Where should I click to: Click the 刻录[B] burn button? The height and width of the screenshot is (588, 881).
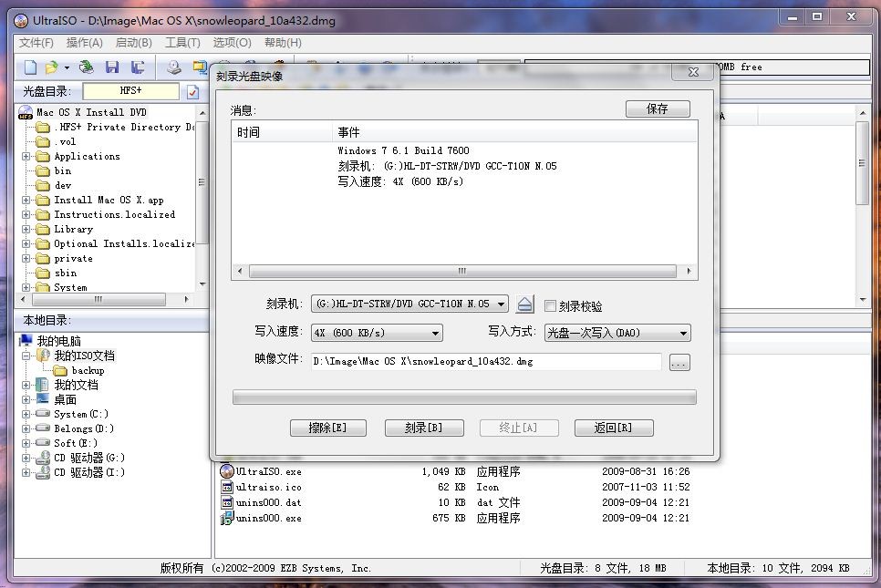click(424, 428)
